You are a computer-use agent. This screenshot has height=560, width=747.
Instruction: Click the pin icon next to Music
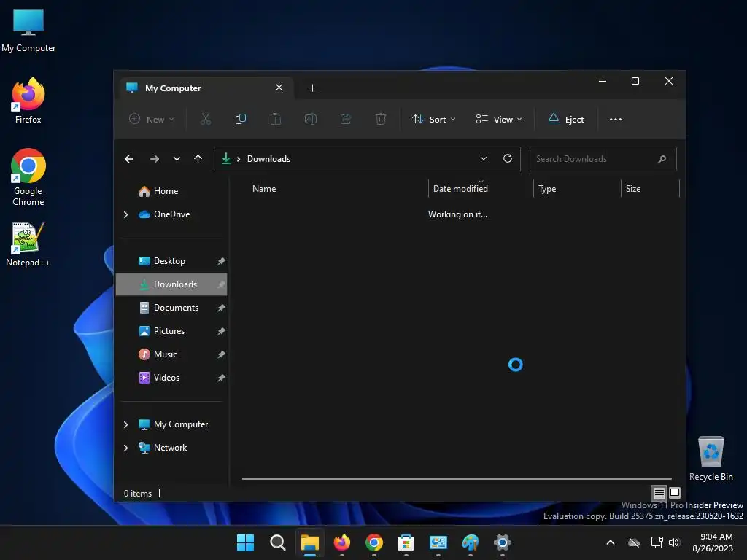[221, 355]
